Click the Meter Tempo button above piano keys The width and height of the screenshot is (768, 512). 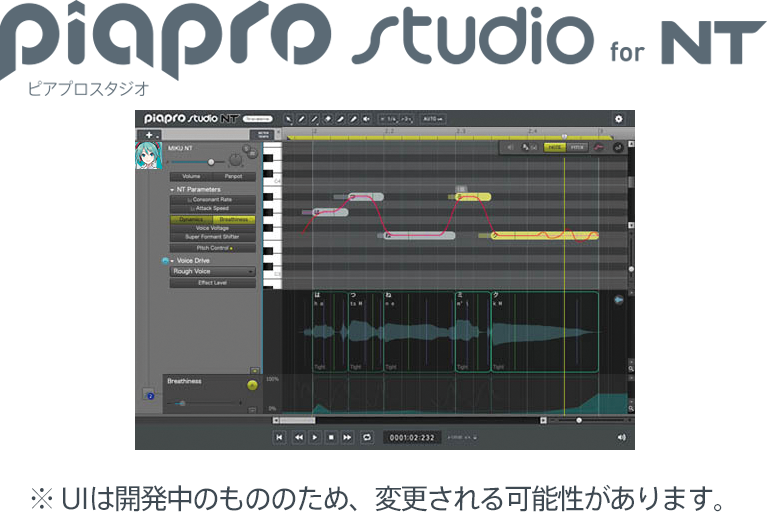click(264, 135)
